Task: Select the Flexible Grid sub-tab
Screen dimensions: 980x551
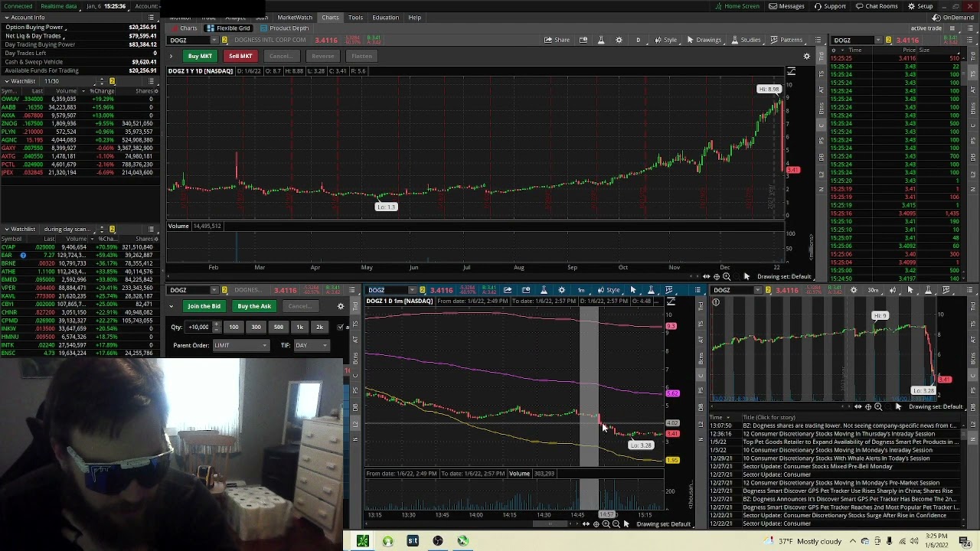Action: click(x=229, y=28)
